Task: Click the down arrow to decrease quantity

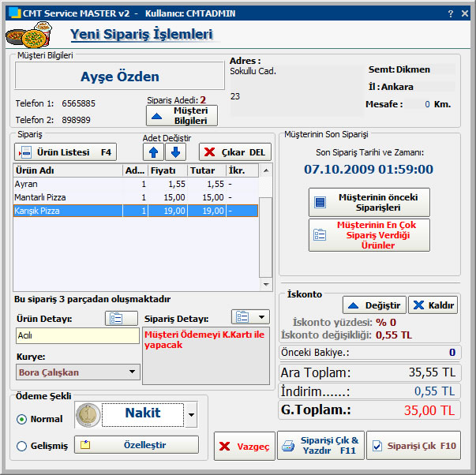Action: [175, 152]
